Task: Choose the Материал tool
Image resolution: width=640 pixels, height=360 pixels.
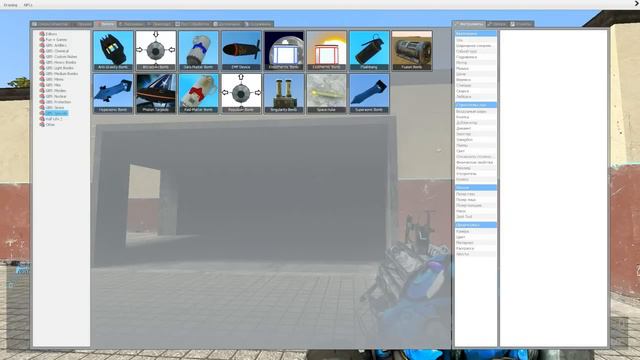Action: point(476,242)
